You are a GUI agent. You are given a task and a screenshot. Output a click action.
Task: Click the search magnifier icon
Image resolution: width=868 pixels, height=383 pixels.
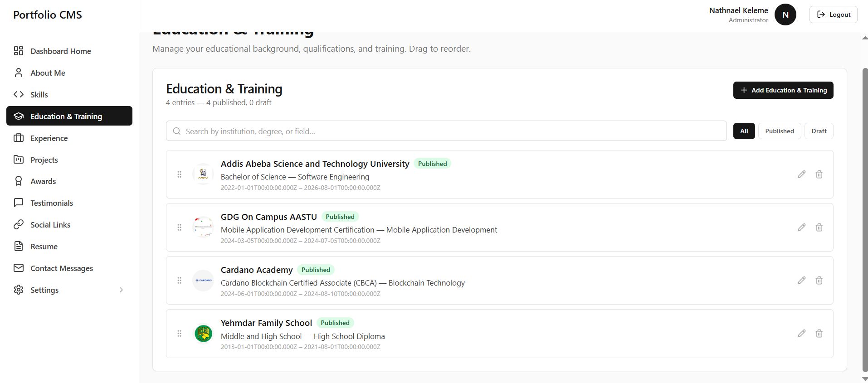coord(177,131)
